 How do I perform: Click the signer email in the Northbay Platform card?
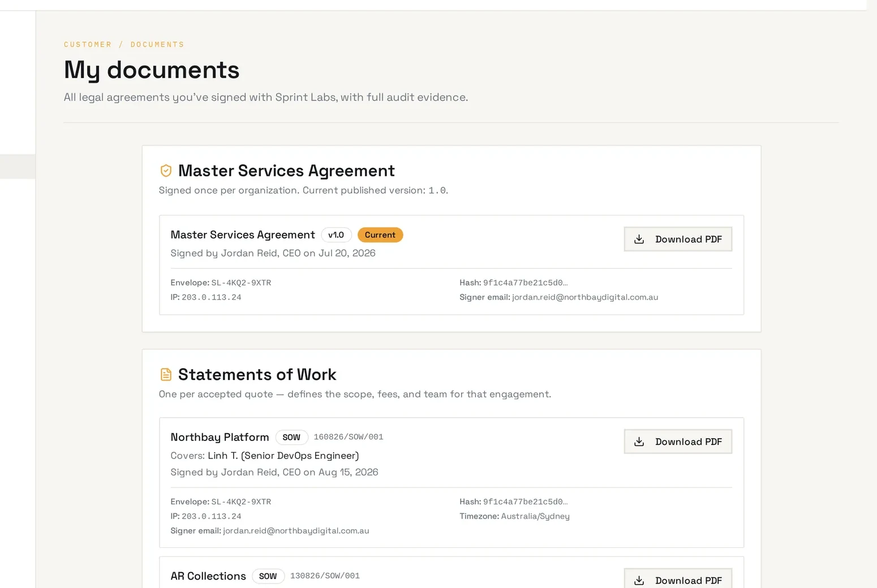coord(296,531)
